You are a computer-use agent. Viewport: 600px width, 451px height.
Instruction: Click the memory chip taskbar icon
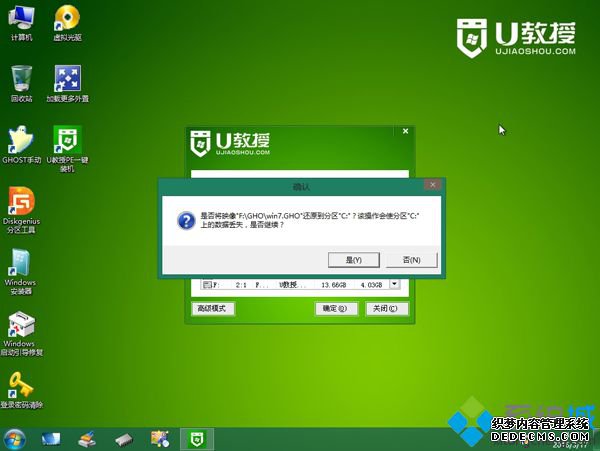[x=124, y=440]
